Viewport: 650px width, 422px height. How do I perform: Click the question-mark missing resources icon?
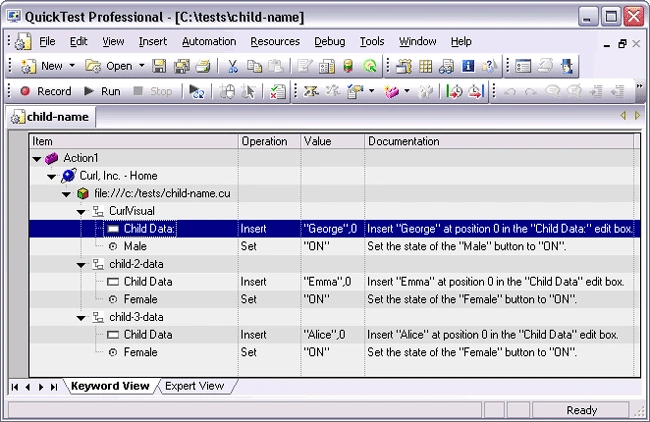490,66
